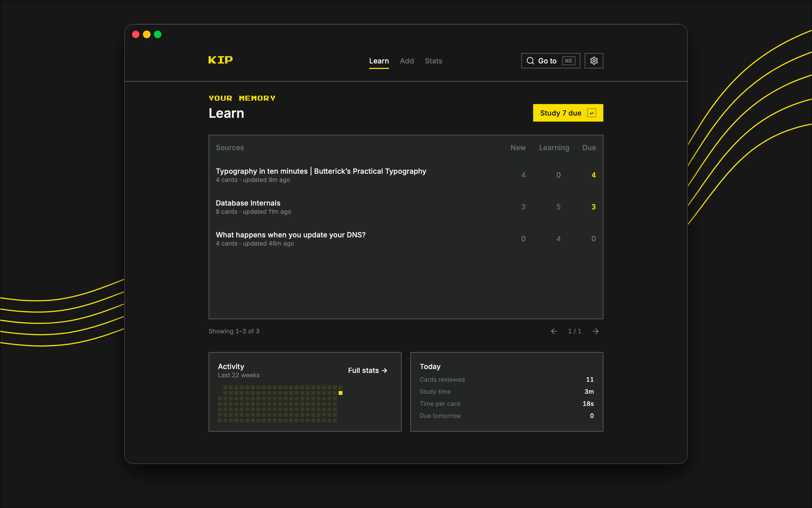This screenshot has height=508, width=812.
Task: Click the red close window dot
Action: point(136,35)
